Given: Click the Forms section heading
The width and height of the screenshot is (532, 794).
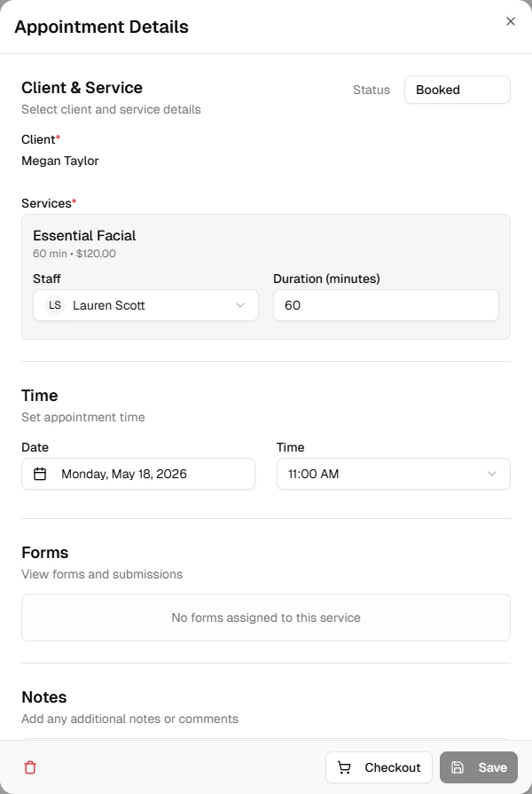Looking at the screenshot, I should pyautogui.click(x=45, y=553).
